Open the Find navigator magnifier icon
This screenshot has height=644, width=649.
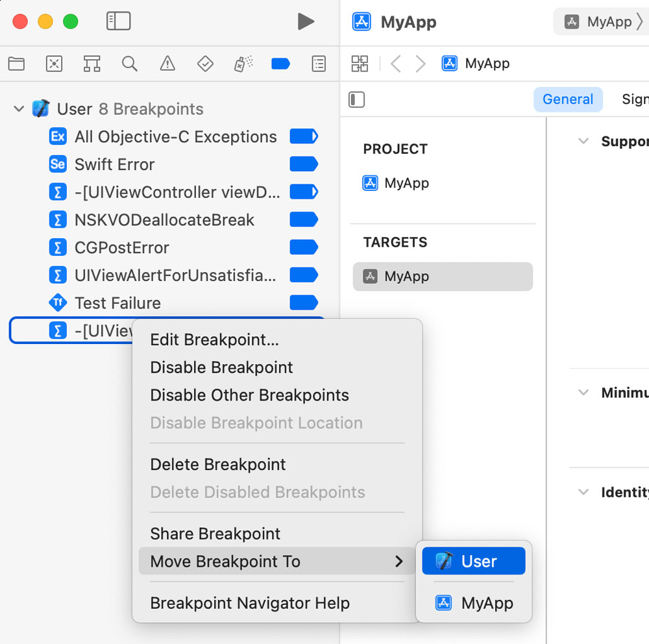[130, 64]
